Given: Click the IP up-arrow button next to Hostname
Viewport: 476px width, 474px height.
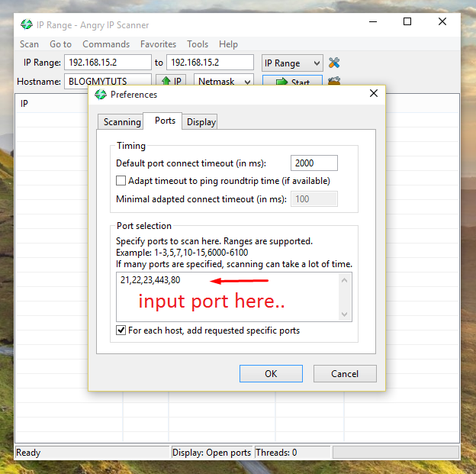Looking at the screenshot, I should tap(171, 81).
